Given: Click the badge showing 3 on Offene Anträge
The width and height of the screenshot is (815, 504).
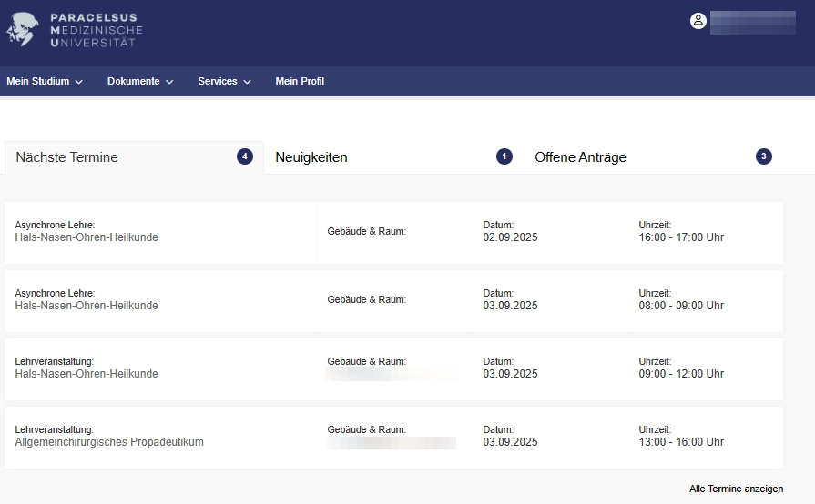Looking at the screenshot, I should click(763, 156).
